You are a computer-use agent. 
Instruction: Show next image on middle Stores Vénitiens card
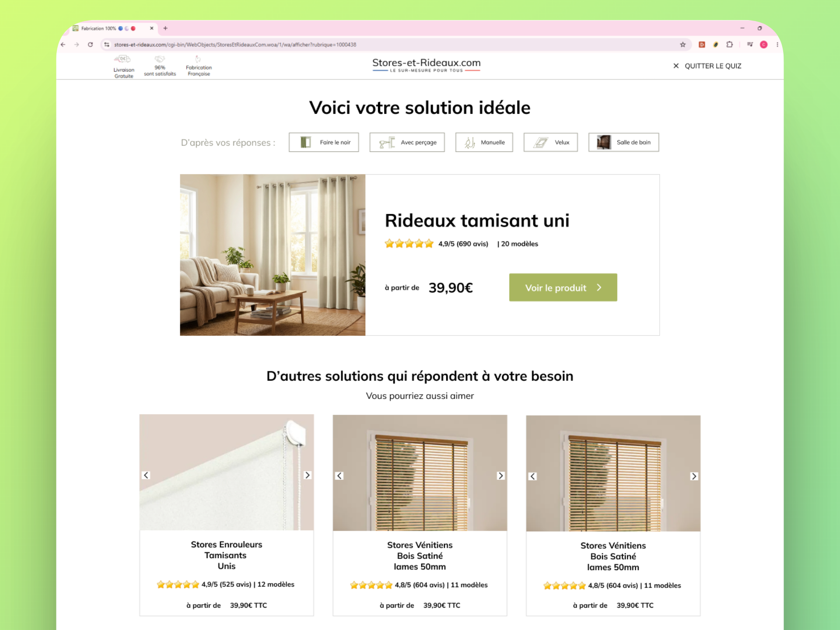(x=501, y=476)
